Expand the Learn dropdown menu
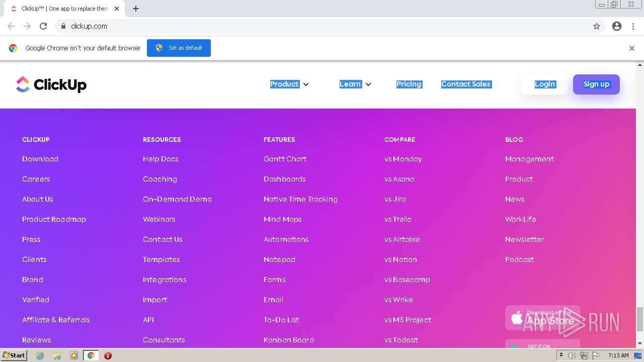 coord(355,84)
